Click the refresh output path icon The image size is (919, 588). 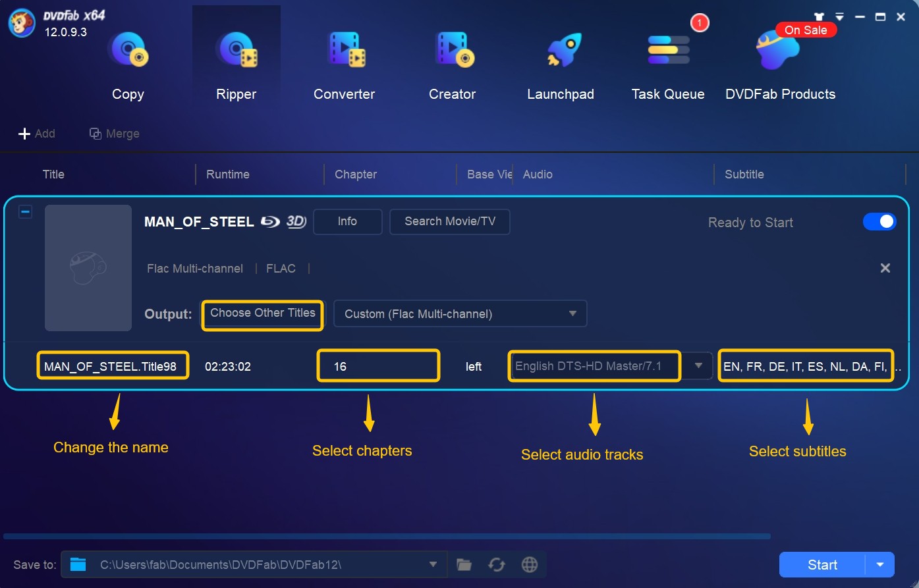click(497, 564)
